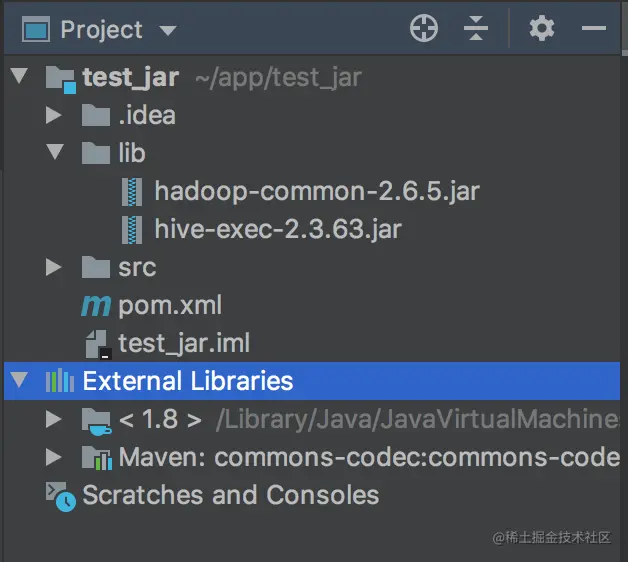Select the hive-exec-2.3.63.jar file

pos(277,229)
